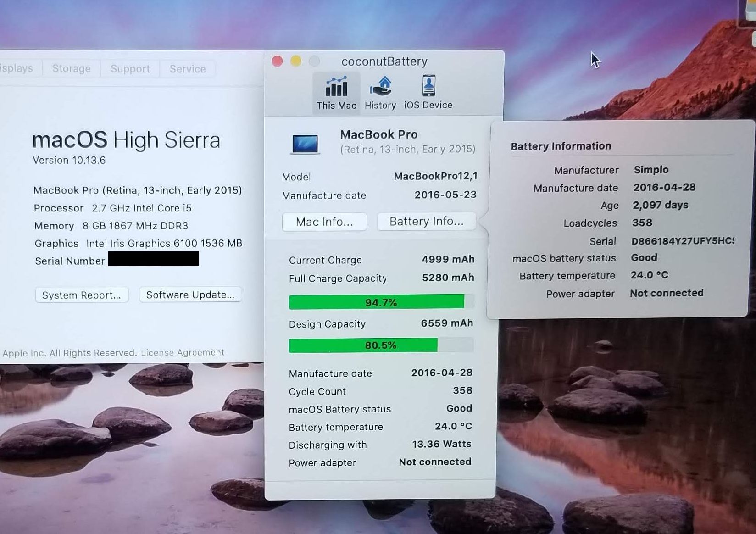Select the This Mac toolbar icon
This screenshot has width=756, height=534.
click(x=336, y=93)
